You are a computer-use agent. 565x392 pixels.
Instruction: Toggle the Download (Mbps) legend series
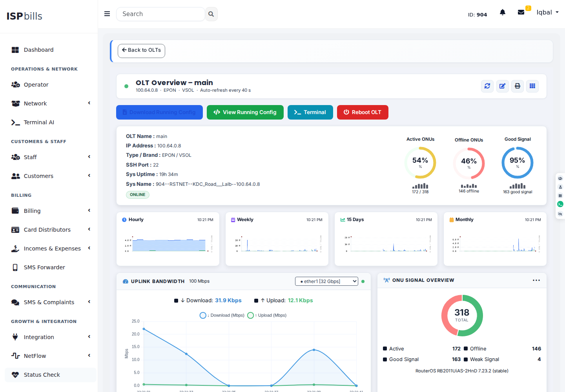point(222,315)
